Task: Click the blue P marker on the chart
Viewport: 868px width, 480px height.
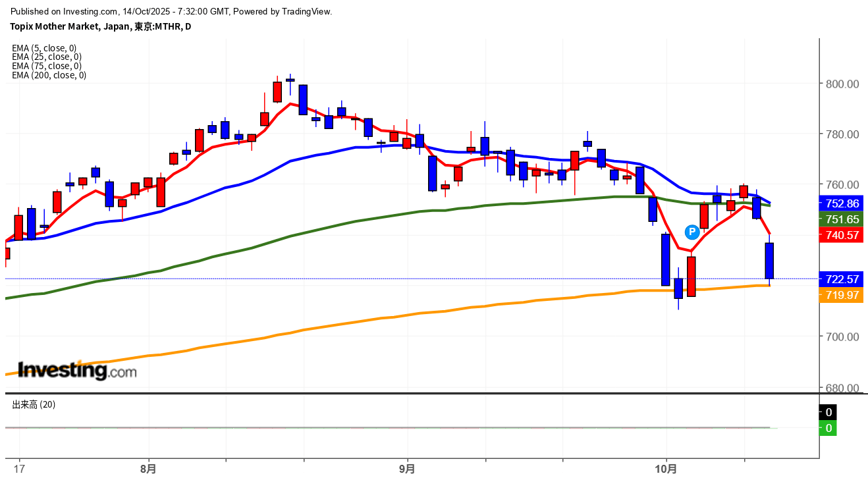Action: (x=692, y=231)
